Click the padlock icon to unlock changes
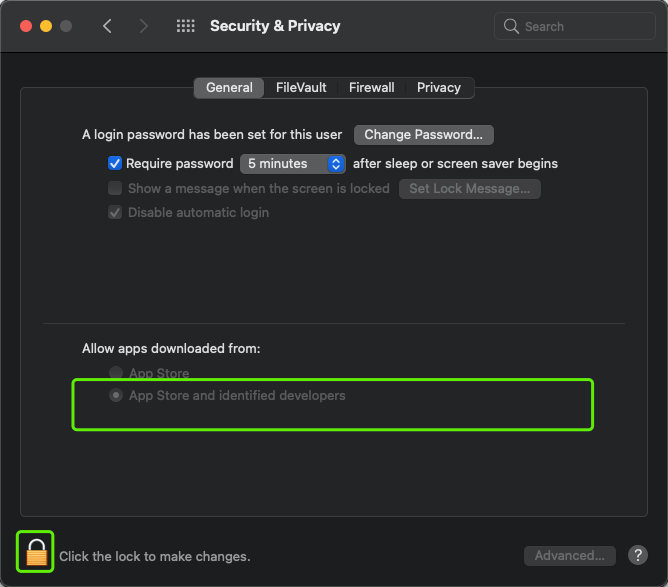The width and height of the screenshot is (668, 587). [x=37, y=552]
